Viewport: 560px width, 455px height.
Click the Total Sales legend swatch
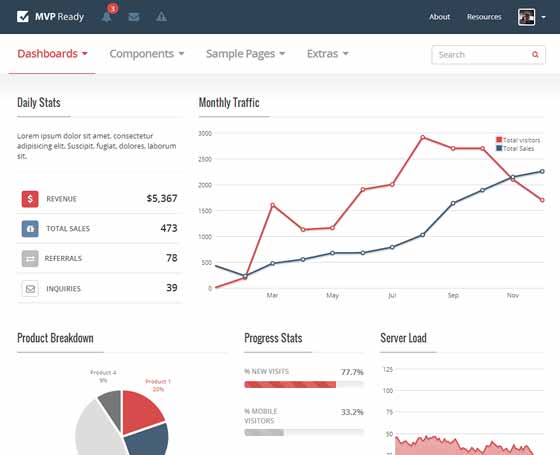click(x=499, y=148)
